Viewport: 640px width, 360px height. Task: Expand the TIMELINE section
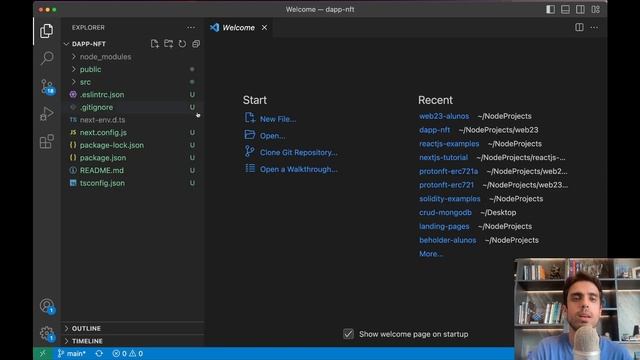(87, 341)
